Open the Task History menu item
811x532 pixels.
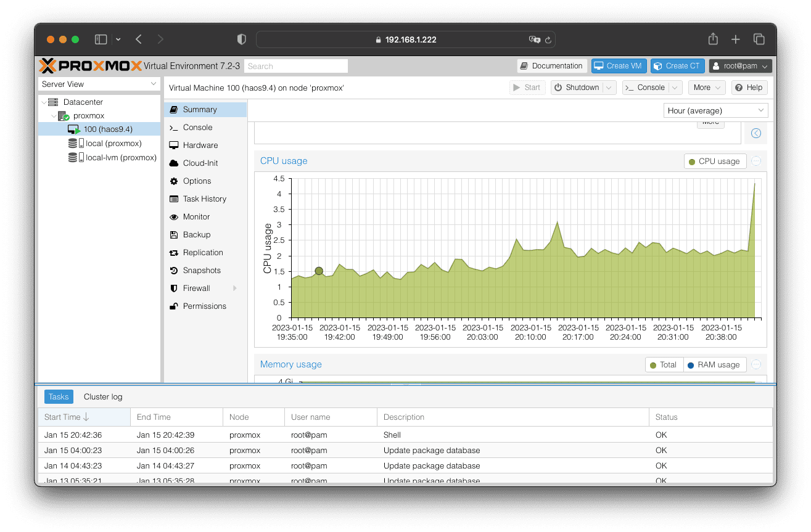pyautogui.click(x=204, y=199)
